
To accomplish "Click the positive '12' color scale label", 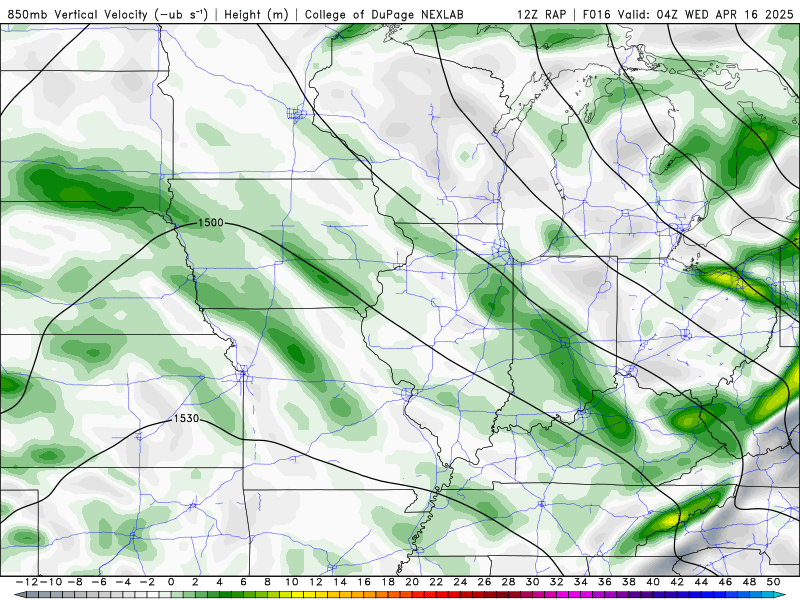I will [x=315, y=582].
